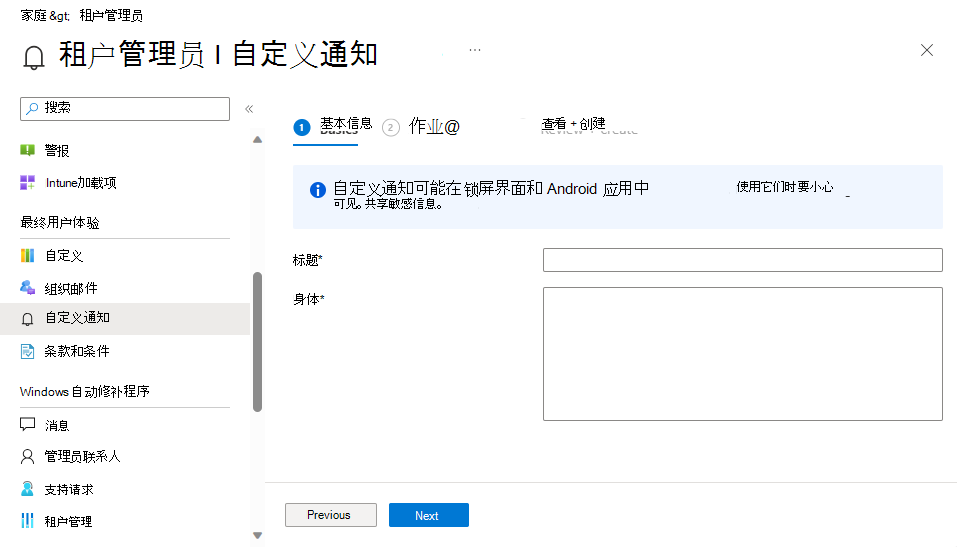Click the Intune加载项 add-ons icon
Image resolution: width=957 pixels, height=547 pixels.
point(27,183)
